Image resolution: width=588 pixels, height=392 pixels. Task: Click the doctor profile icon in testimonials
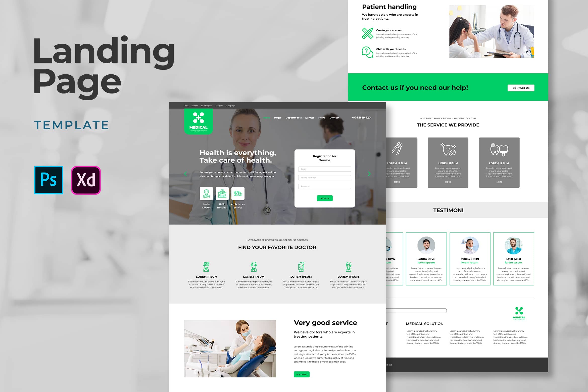425,244
